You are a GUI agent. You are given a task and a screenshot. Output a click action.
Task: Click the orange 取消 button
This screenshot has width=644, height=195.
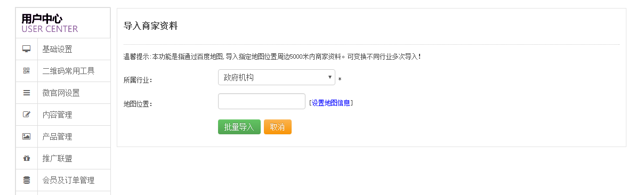tap(278, 127)
